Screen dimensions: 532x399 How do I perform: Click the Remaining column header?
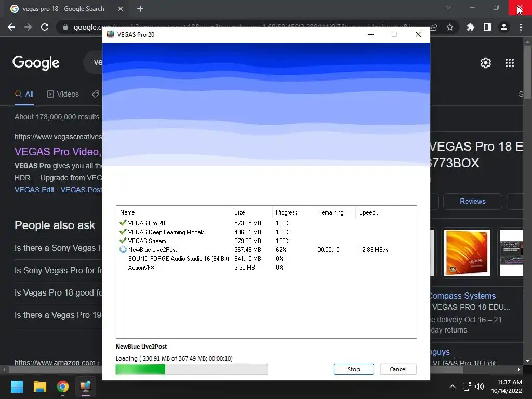click(335, 212)
